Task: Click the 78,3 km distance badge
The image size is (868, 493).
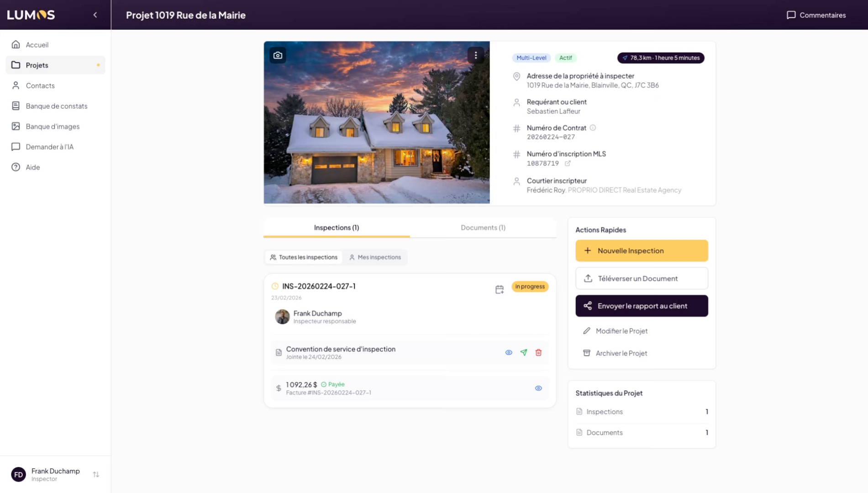Action: tap(661, 58)
